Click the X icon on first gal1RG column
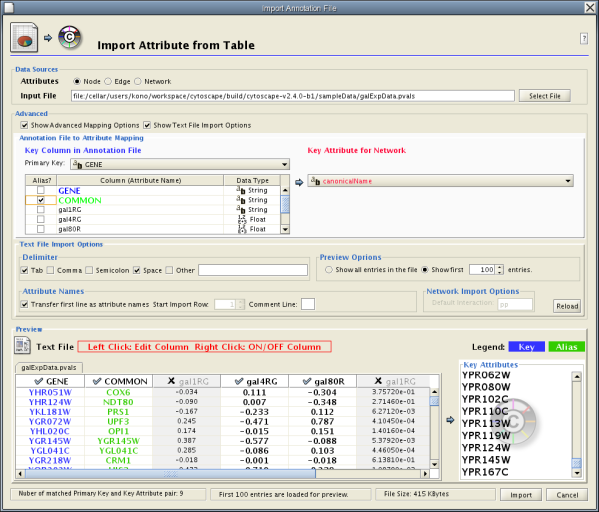Screen dimensions: 599x512 pos(171,381)
